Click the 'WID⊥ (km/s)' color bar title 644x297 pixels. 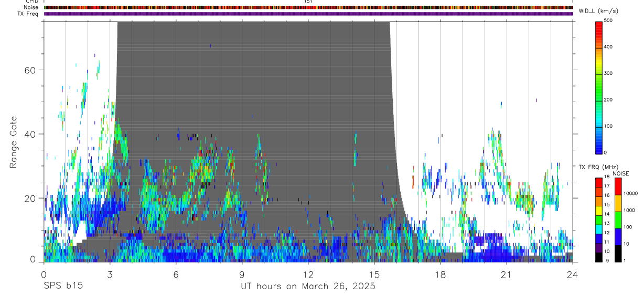coord(598,11)
